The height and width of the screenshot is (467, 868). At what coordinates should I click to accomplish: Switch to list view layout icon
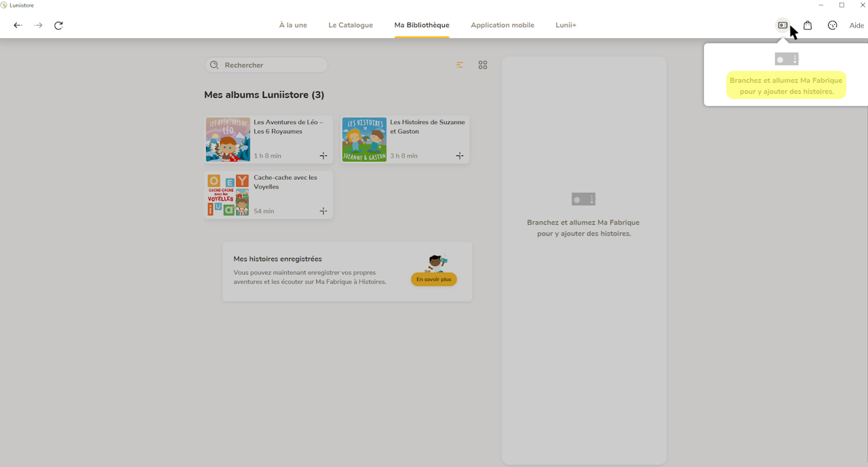click(x=460, y=65)
